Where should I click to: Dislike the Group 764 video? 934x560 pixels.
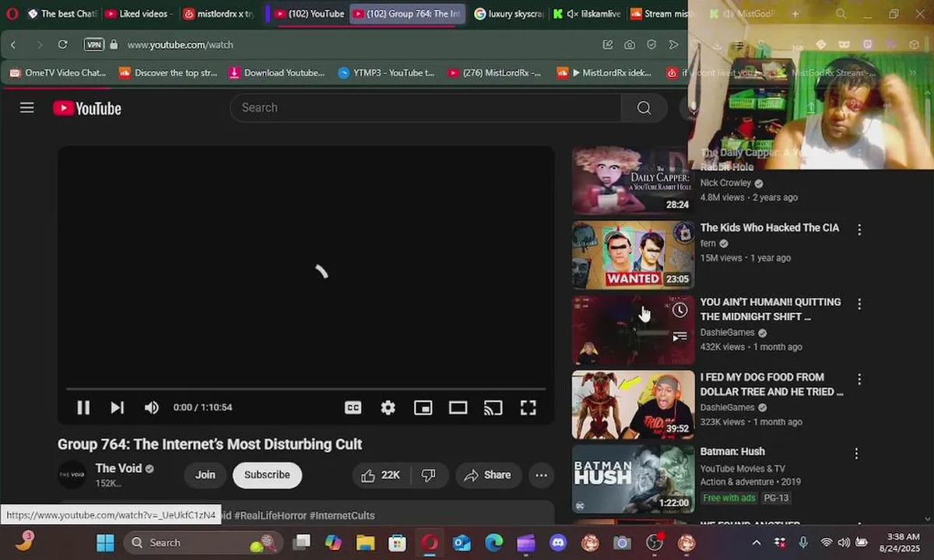pyautogui.click(x=429, y=475)
